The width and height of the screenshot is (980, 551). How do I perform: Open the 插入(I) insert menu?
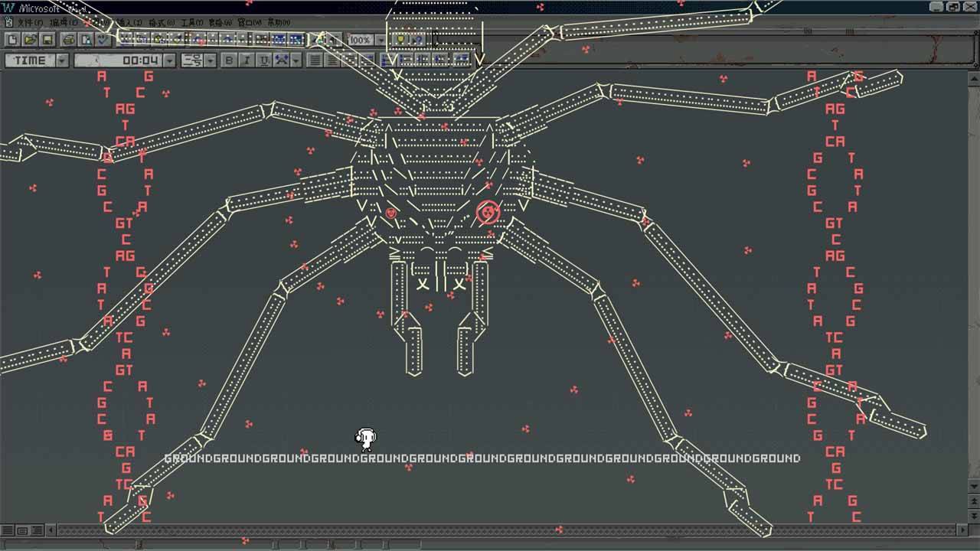point(129,22)
